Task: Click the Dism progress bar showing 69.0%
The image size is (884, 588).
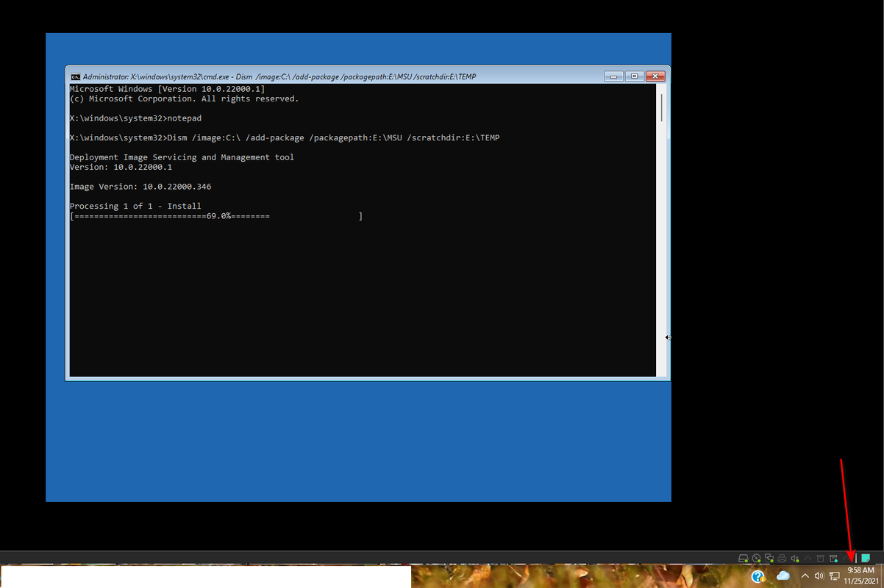Action: [216, 216]
